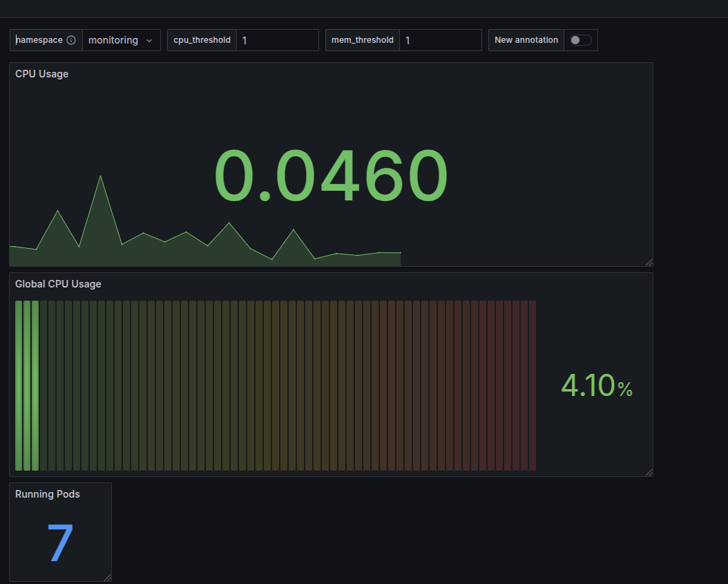Click the Running Pods panel title
Screen dimensions: 728x584
coord(48,494)
